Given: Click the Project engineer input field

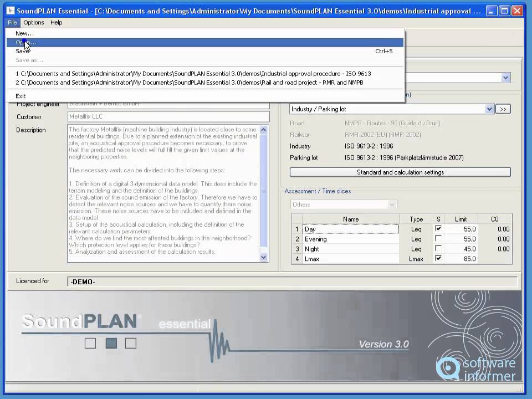Looking at the screenshot, I should (x=168, y=104).
